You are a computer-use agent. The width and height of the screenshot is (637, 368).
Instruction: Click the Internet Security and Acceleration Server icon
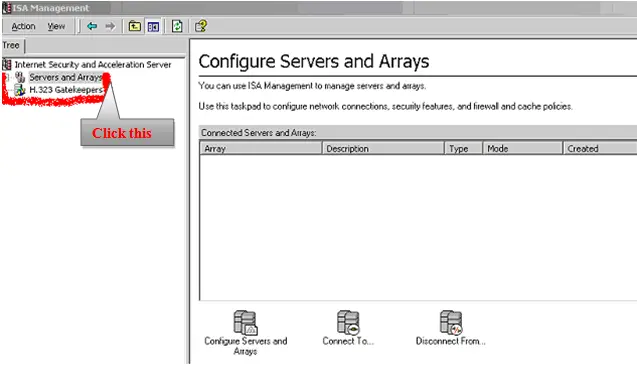coord(7,64)
